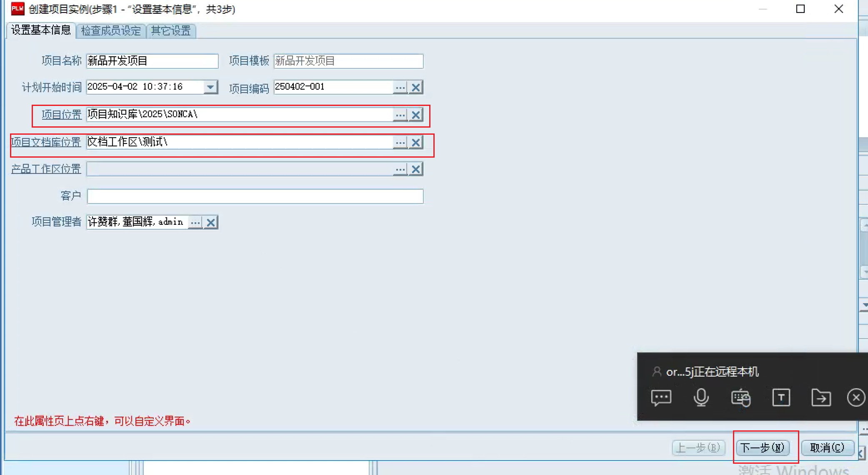Screen dimensions: 868x475
Task: Switch to 检查成员设定 tab
Action: pos(111,30)
